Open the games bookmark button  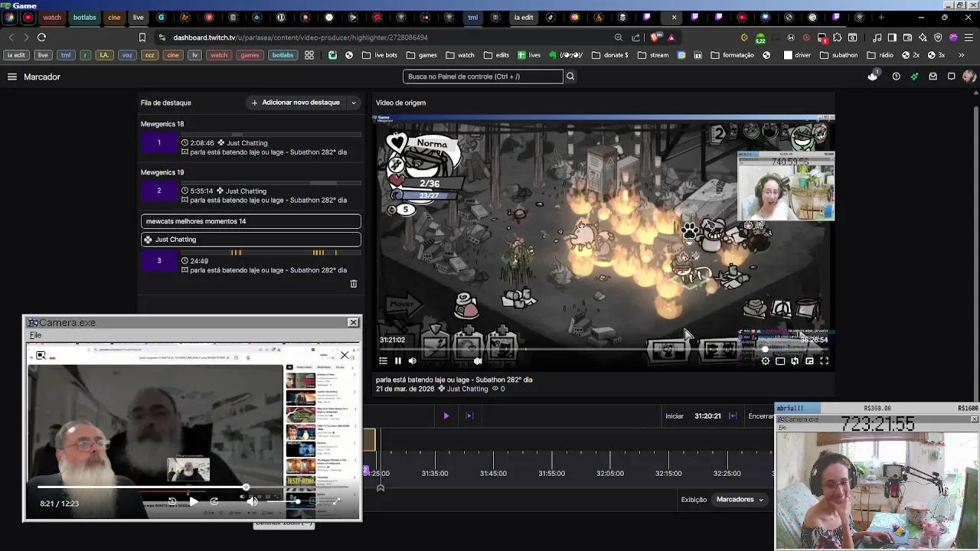250,55
